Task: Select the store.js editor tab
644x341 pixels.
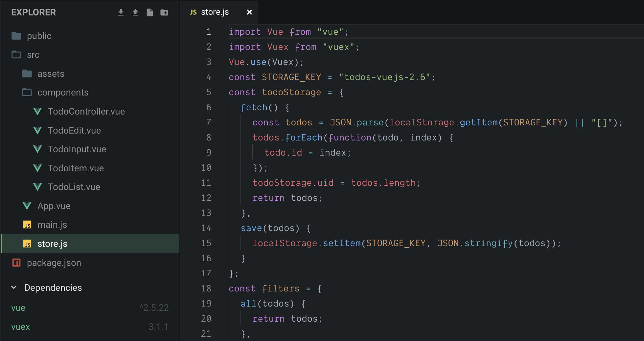Action: pos(219,12)
